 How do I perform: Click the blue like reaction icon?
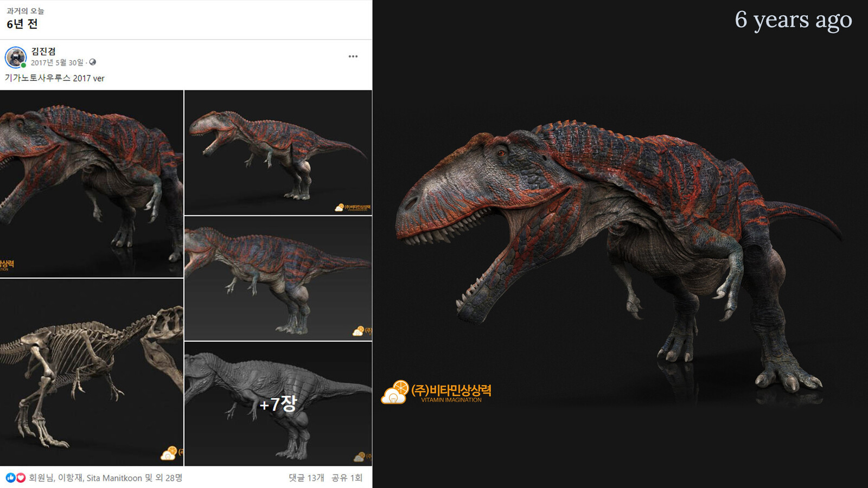pos(11,478)
